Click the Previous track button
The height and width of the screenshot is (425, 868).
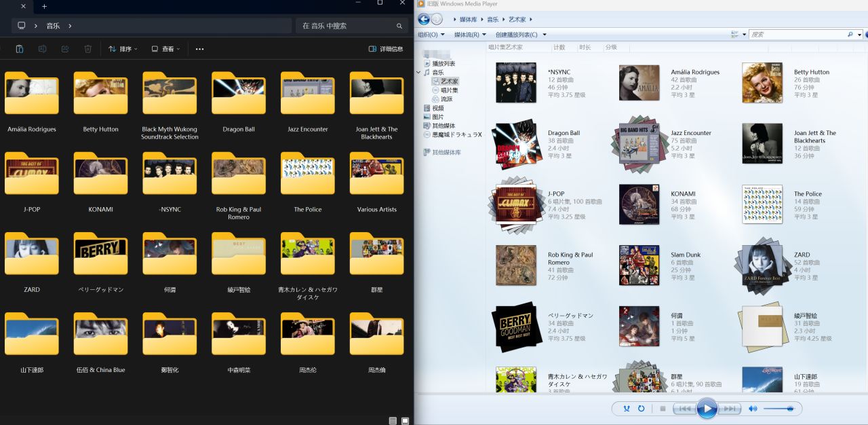(684, 409)
